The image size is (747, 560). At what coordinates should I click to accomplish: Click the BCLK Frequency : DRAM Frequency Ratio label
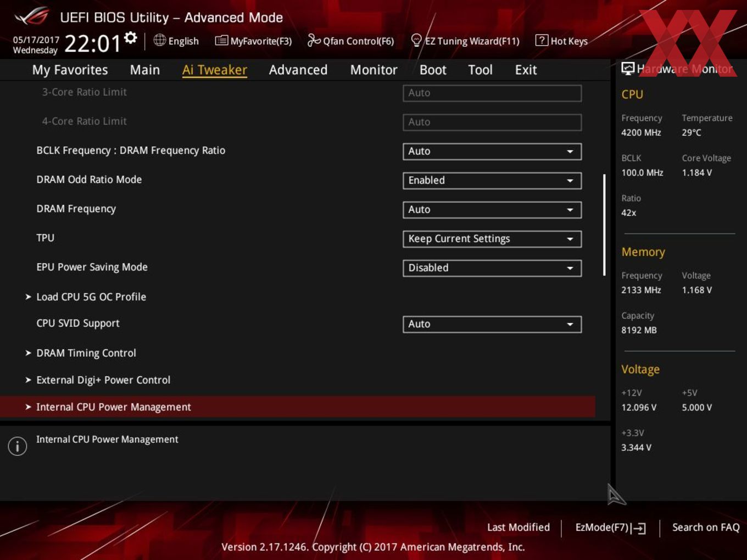pyautogui.click(x=131, y=150)
